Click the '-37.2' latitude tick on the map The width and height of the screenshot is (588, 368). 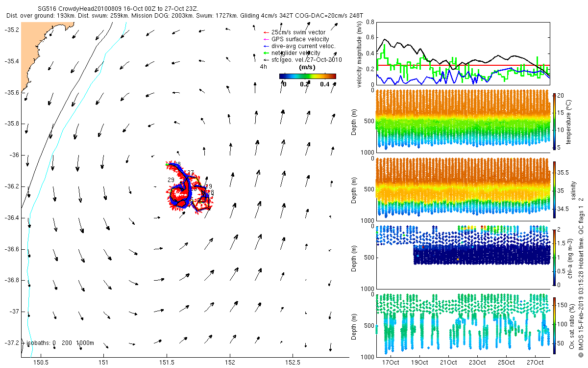point(12,342)
